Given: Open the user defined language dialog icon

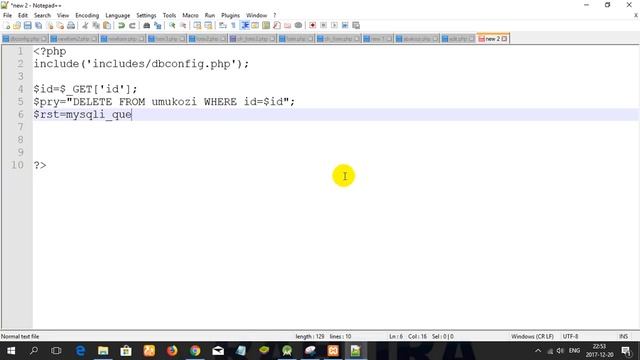Looking at the screenshot, I should click(x=255, y=25).
